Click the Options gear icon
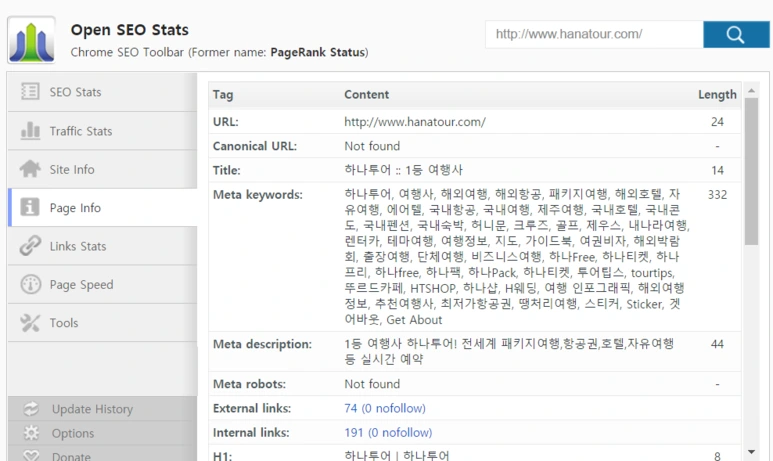 click(31, 433)
